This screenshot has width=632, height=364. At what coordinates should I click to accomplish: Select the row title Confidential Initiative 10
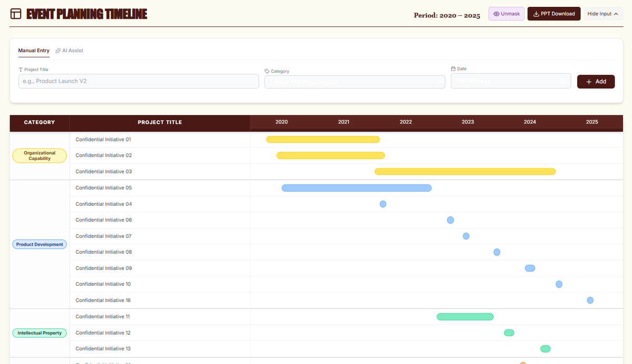[103, 284]
